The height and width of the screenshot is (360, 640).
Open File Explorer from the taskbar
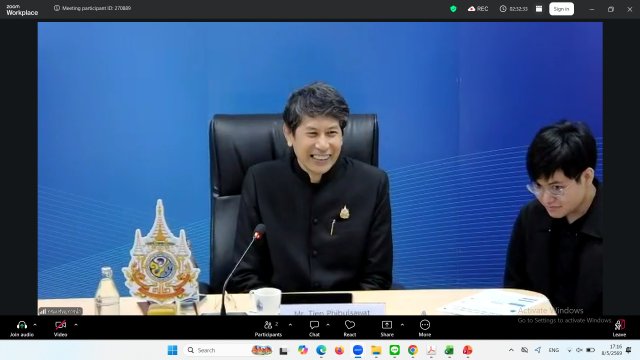tap(376, 350)
